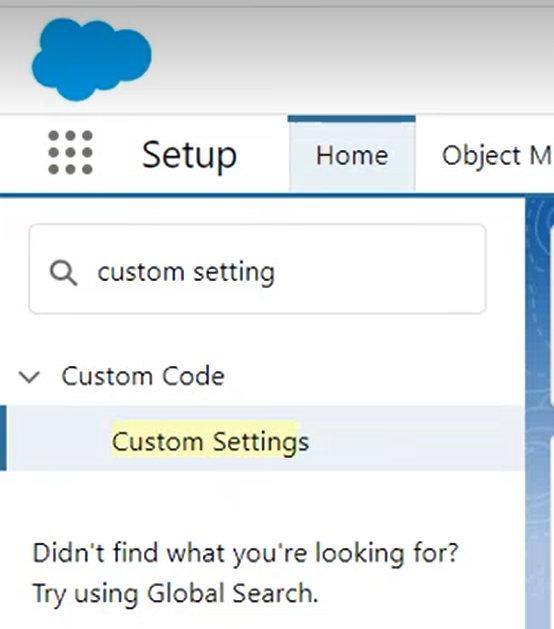Click the Salesforce cloud logo
The width and height of the screenshot is (554, 629).
click(91, 59)
